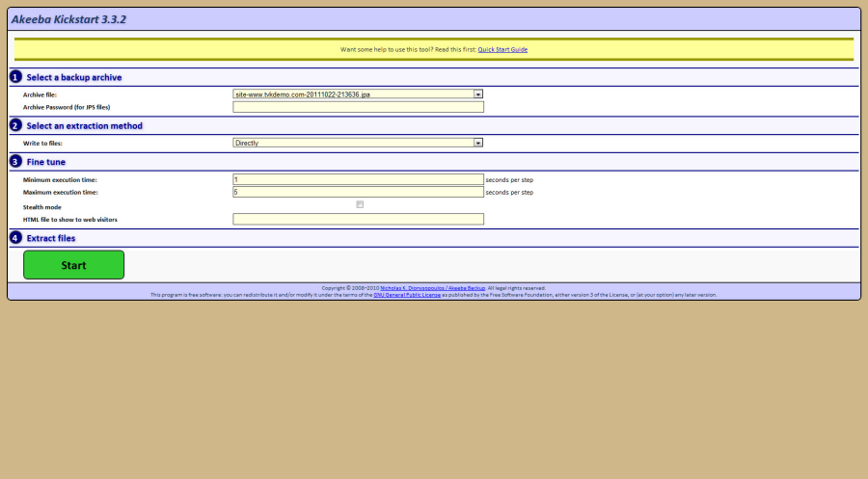The height and width of the screenshot is (479, 868).
Task: Click the 'Stealth mode' label
Action: [42, 207]
